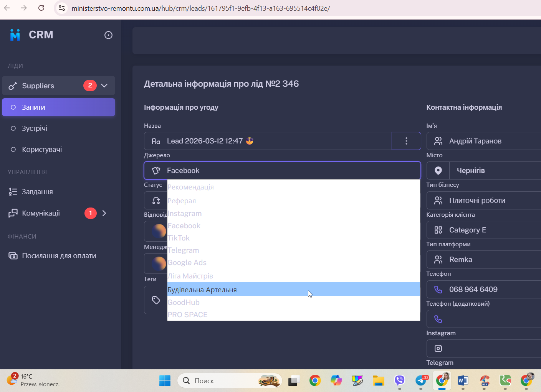541x392 pixels.
Task: Select Запити in the sidebar
Action: [58, 107]
